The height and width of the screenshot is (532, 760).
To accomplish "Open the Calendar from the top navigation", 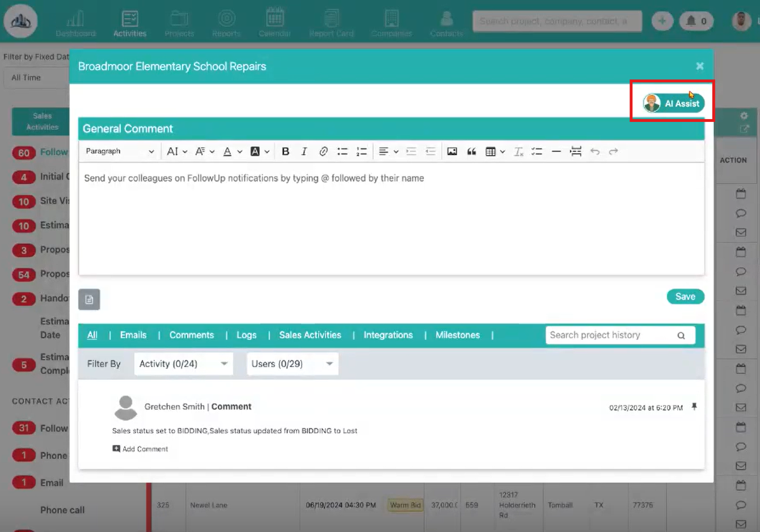I will 275,22.
